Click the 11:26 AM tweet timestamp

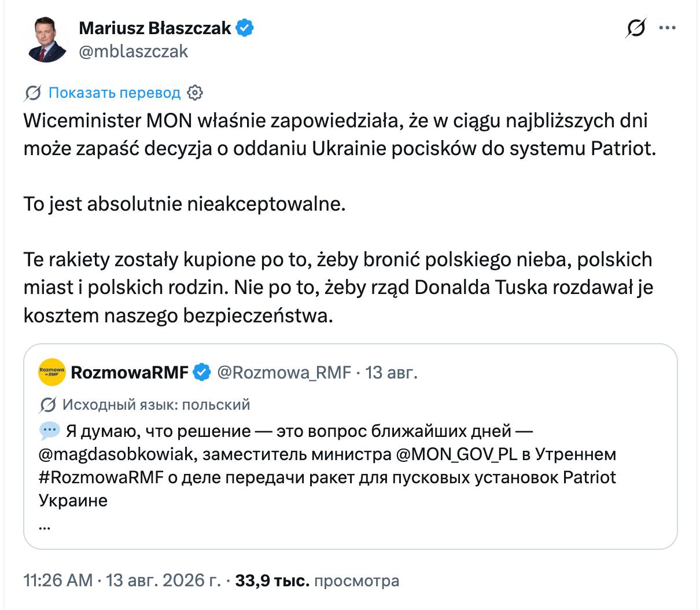58,580
